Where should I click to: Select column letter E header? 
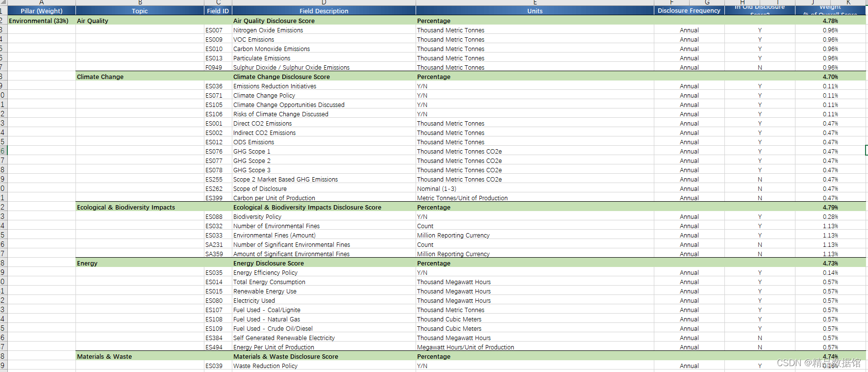535,2
